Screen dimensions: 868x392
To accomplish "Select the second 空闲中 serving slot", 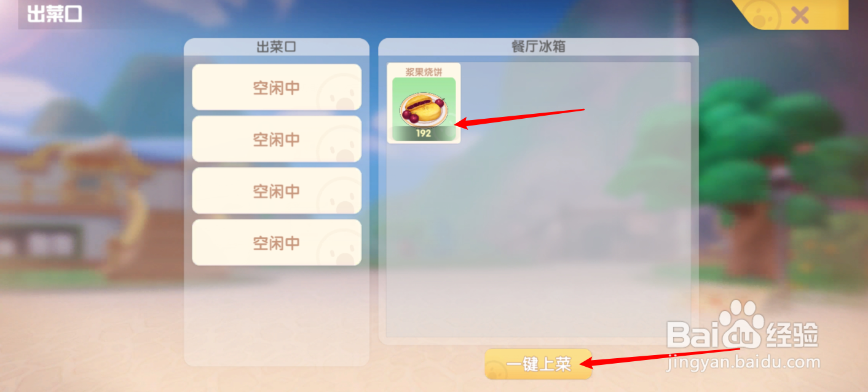I will tap(277, 139).
